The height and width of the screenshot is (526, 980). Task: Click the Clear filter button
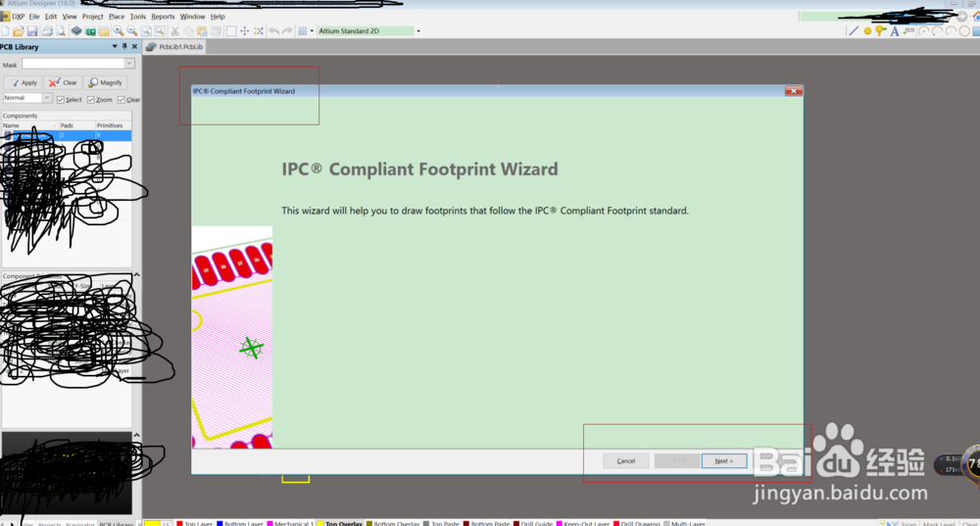point(63,82)
